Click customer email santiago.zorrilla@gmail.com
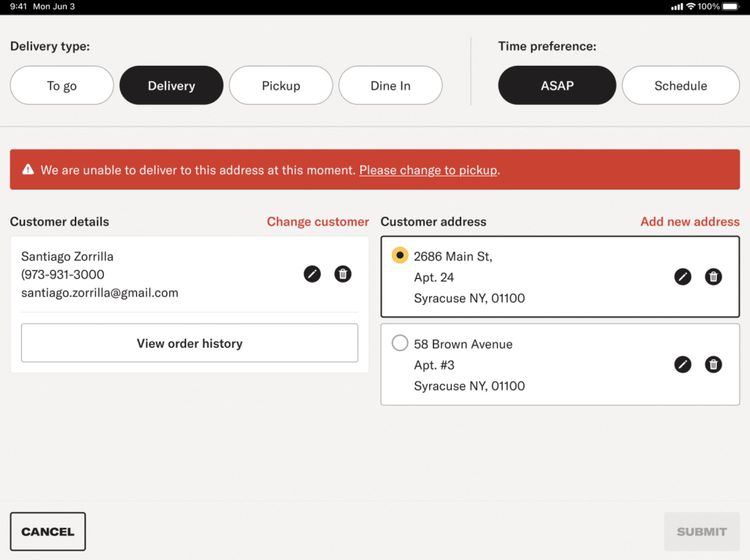Viewport: 750px width, 560px height. coord(100,293)
